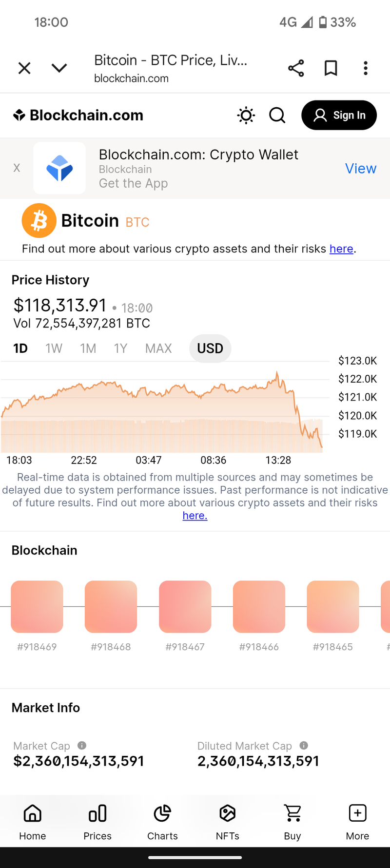Show Diluted Market Cap info tooltip
The image size is (390, 868).
tap(304, 746)
